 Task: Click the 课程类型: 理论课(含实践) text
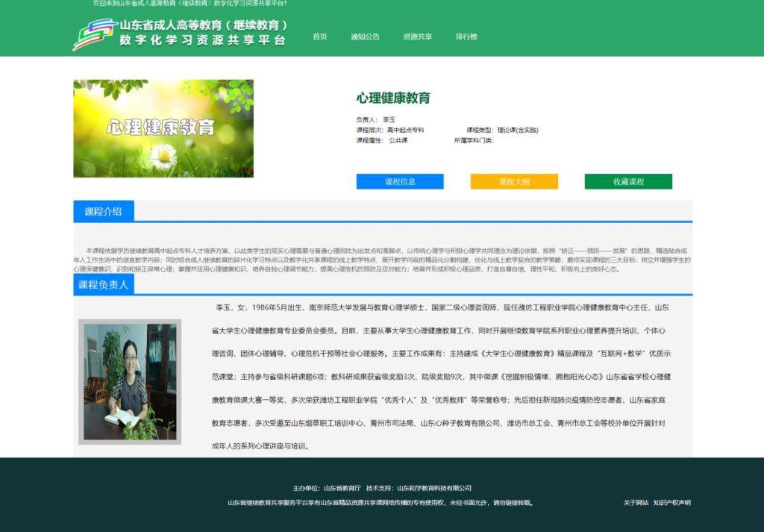coord(502,130)
